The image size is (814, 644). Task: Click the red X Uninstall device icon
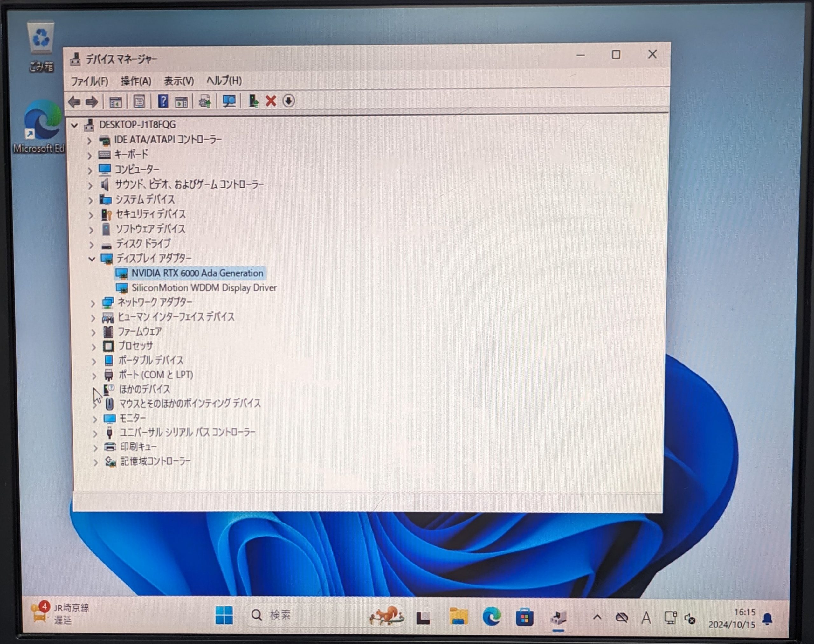[x=271, y=101]
